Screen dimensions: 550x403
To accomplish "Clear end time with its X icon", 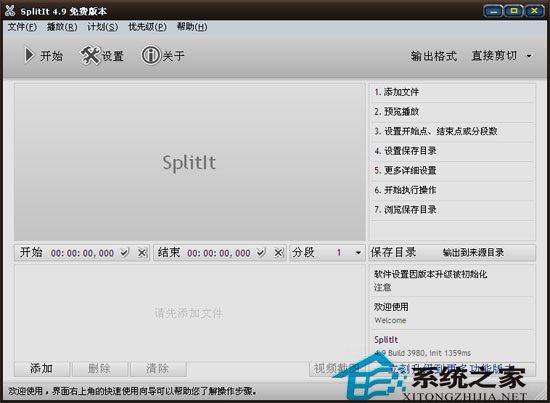I will [279, 253].
